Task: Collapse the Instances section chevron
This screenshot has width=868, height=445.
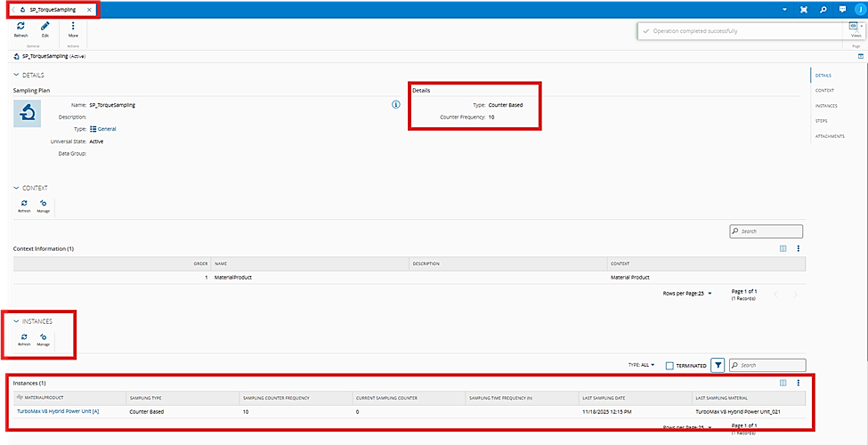Action: click(16, 320)
